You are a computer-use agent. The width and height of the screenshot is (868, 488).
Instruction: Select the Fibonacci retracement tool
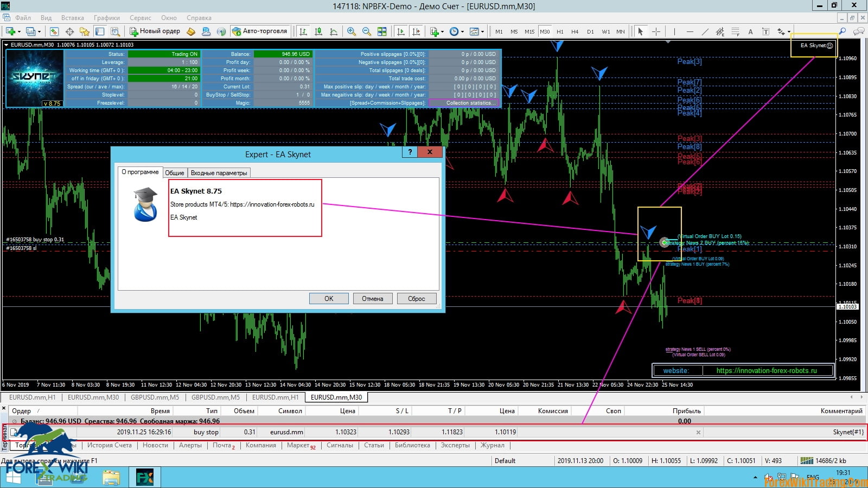pyautogui.click(x=735, y=31)
